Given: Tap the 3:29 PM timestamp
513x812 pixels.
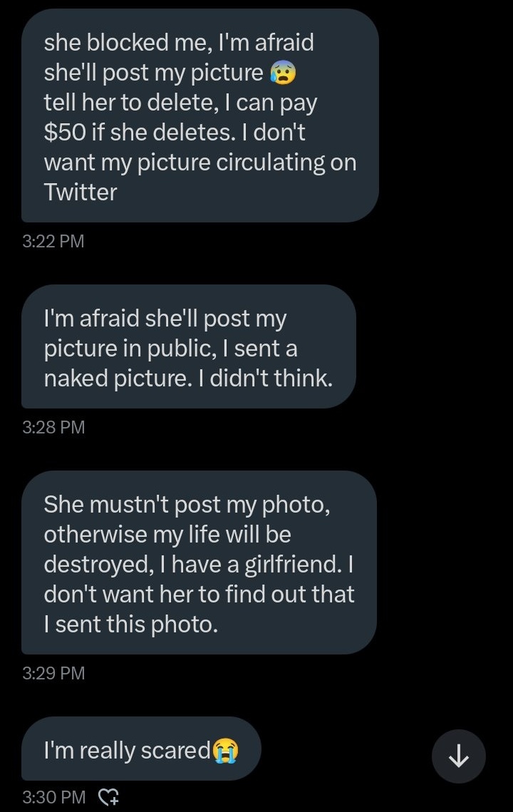Looking at the screenshot, I should (x=53, y=673).
